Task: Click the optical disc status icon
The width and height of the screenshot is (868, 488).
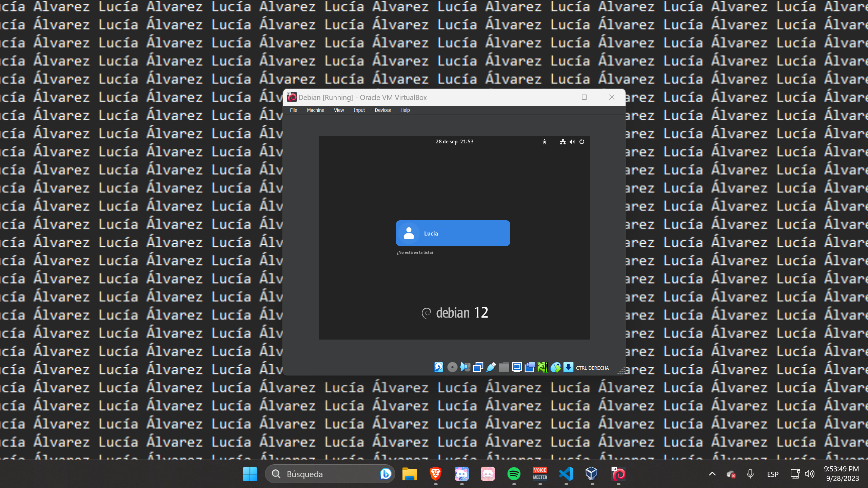Action: (452, 367)
